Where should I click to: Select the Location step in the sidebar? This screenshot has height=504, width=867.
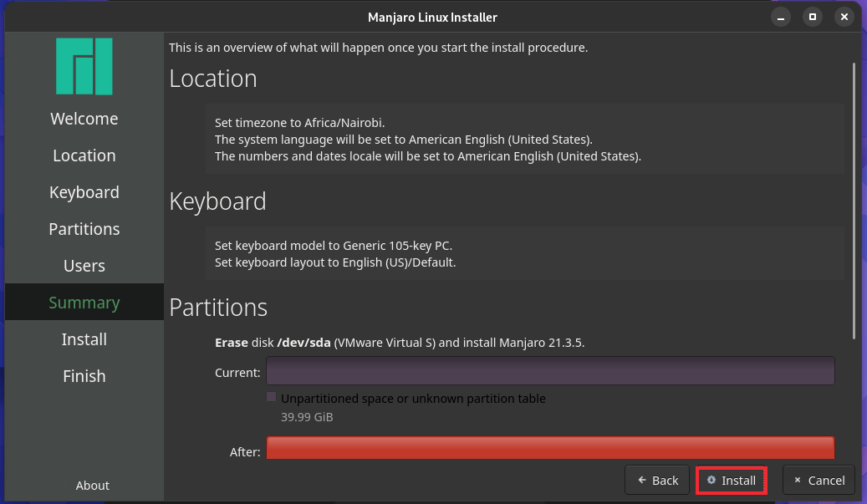pos(84,155)
